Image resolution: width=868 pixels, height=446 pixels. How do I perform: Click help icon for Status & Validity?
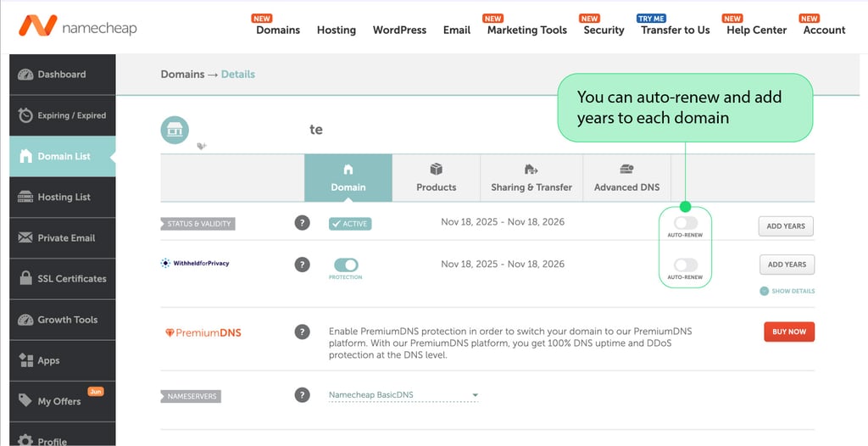302,223
